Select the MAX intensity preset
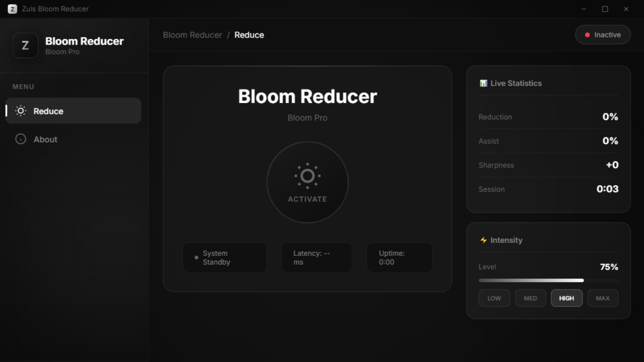Image resolution: width=644 pixels, height=362 pixels. (x=602, y=298)
